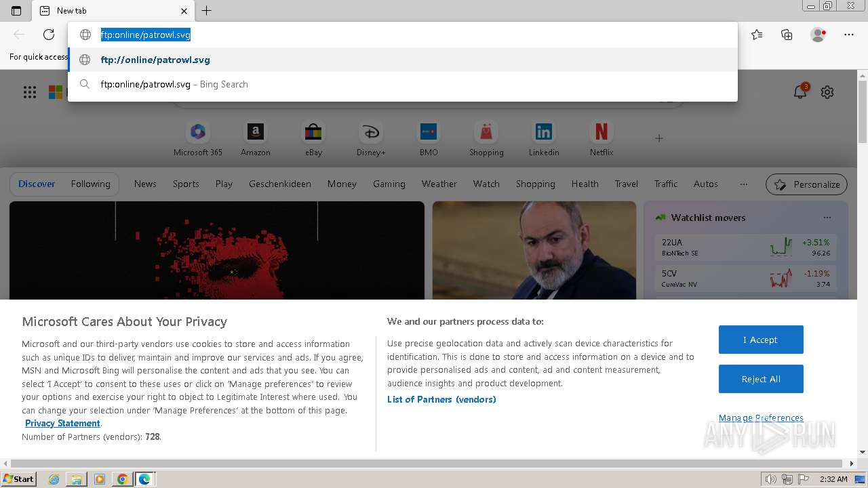Open Watchlist movers options ellipsis
The width and height of the screenshot is (868, 488).
(827, 218)
